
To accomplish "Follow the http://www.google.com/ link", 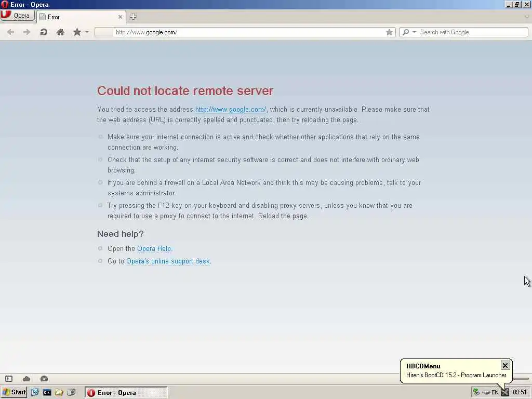I will coord(231,110).
